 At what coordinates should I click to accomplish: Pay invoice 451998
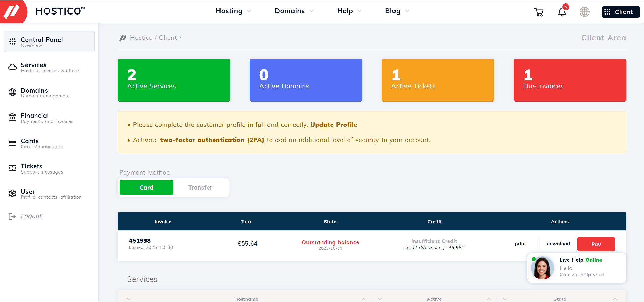596,244
